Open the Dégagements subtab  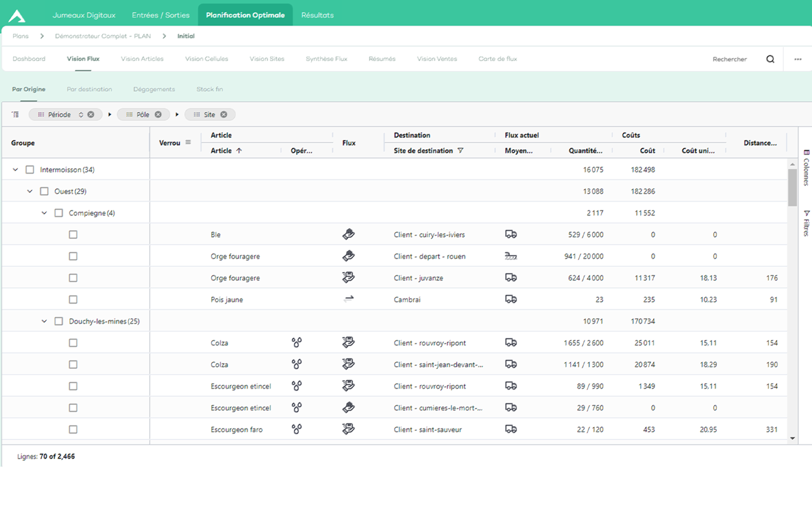154,89
